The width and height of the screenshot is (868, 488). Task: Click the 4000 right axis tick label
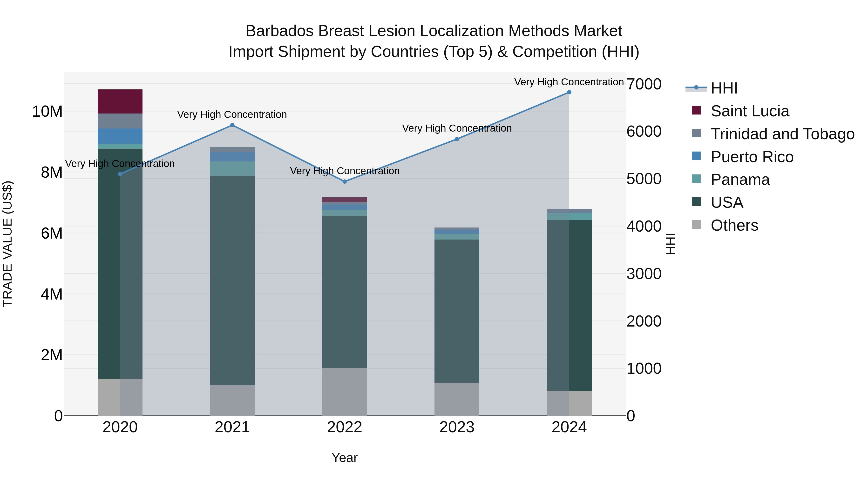click(x=644, y=226)
